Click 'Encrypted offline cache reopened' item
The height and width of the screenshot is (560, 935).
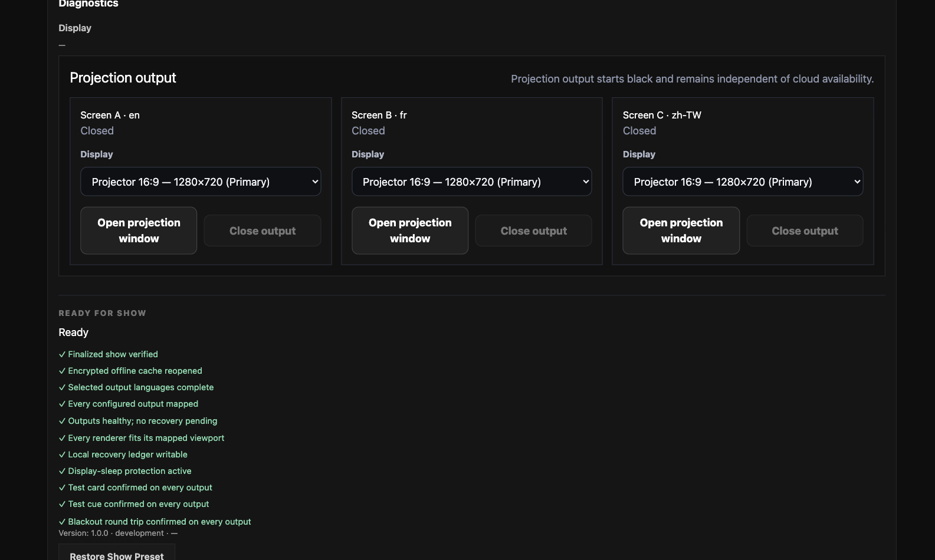(x=130, y=371)
